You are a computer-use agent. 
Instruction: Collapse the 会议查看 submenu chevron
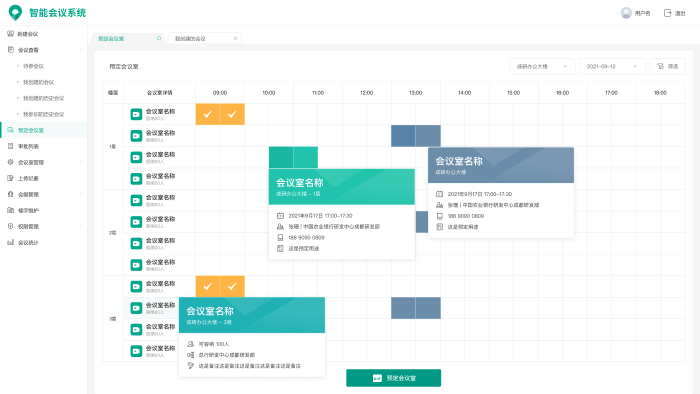click(80, 50)
